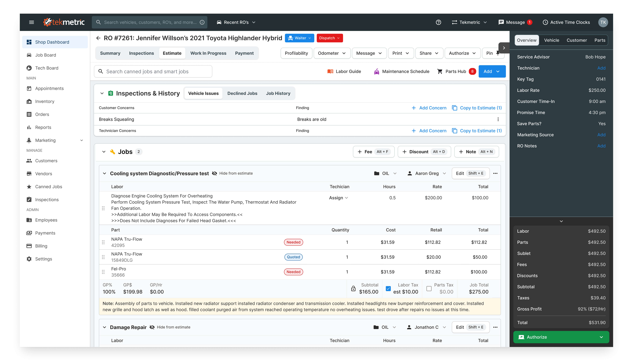633x364 pixels.
Task: Expand the Marketing sidebar submenu
Action: point(81,140)
